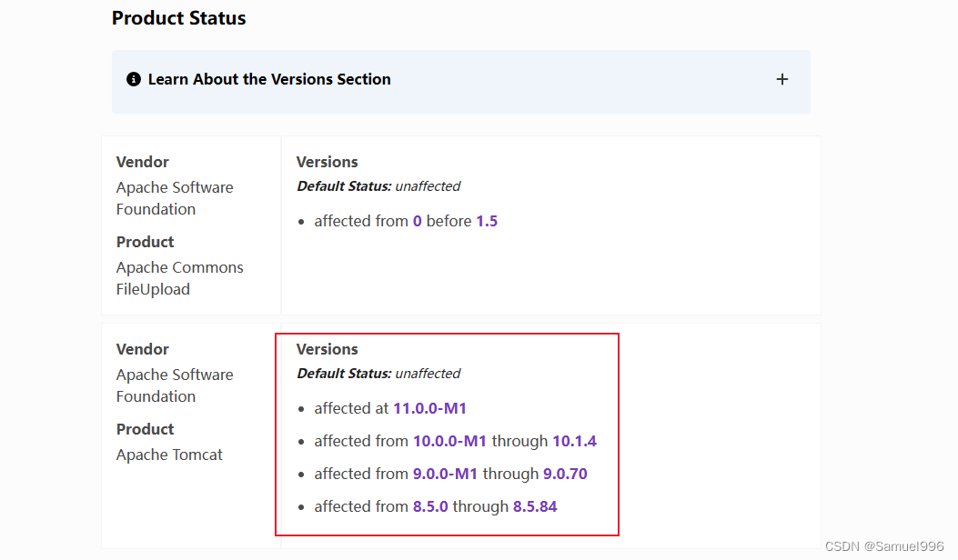The width and height of the screenshot is (958, 560).
Task: Click version 9.0.0-M1 for Tomcat
Action: pyautogui.click(x=445, y=474)
